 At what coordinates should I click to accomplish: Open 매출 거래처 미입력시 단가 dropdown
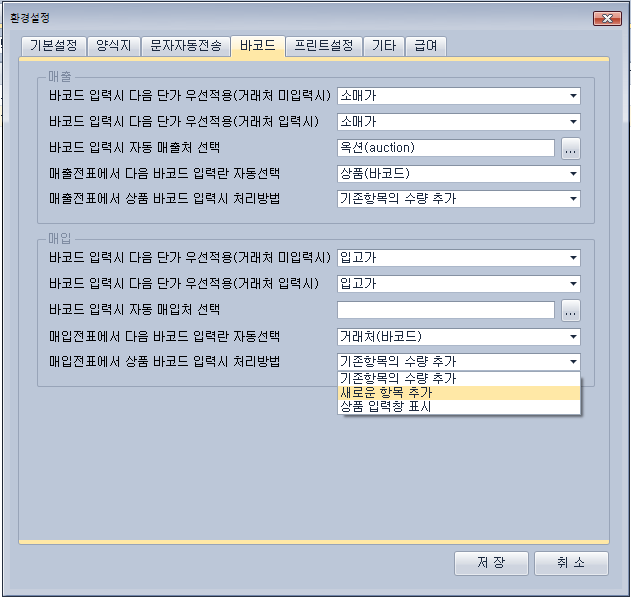[459, 96]
